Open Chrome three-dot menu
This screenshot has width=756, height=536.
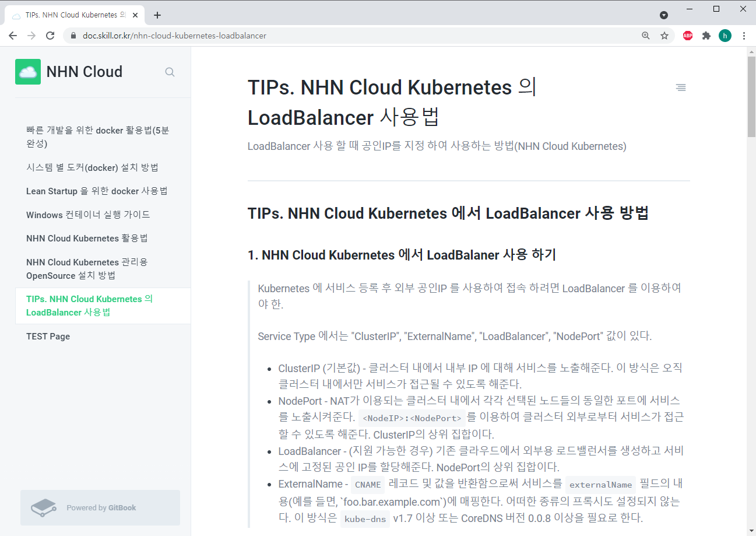744,36
